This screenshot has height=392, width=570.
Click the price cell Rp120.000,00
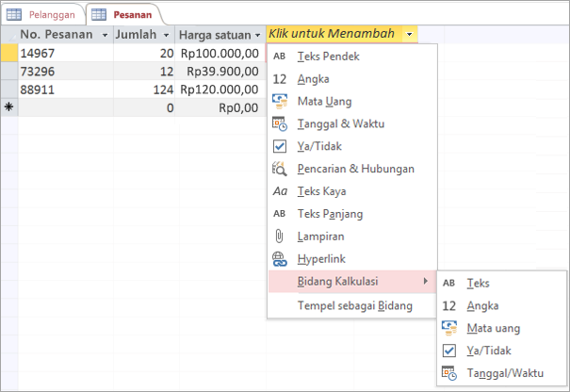tap(220, 90)
